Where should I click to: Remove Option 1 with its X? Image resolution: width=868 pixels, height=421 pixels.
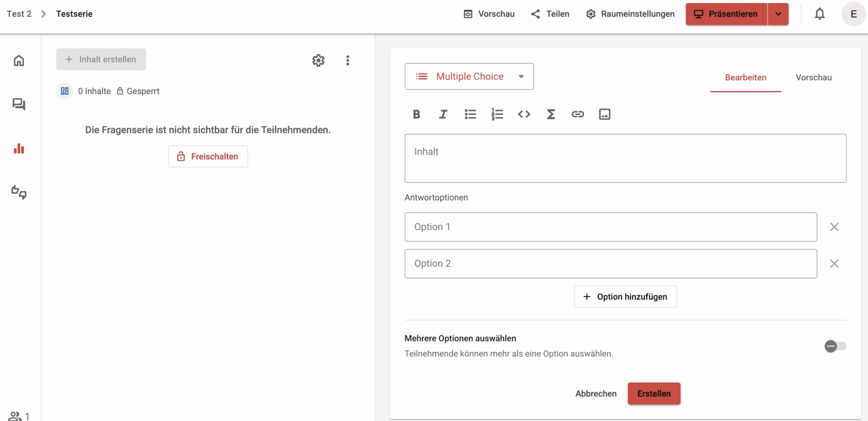pyautogui.click(x=834, y=227)
